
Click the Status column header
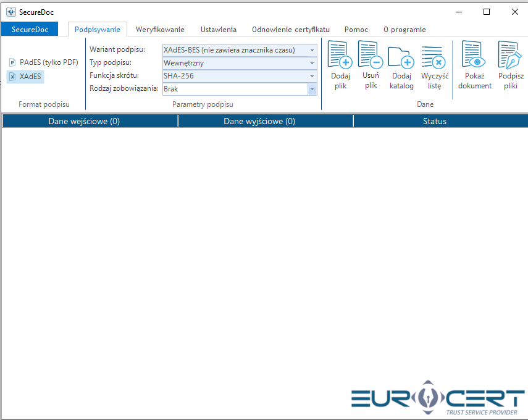pos(434,122)
